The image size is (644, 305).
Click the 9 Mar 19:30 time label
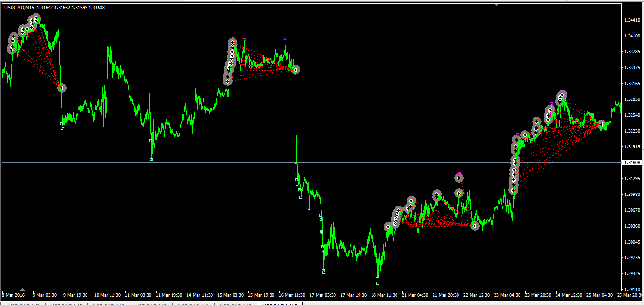pyautogui.click(x=76, y=295)
